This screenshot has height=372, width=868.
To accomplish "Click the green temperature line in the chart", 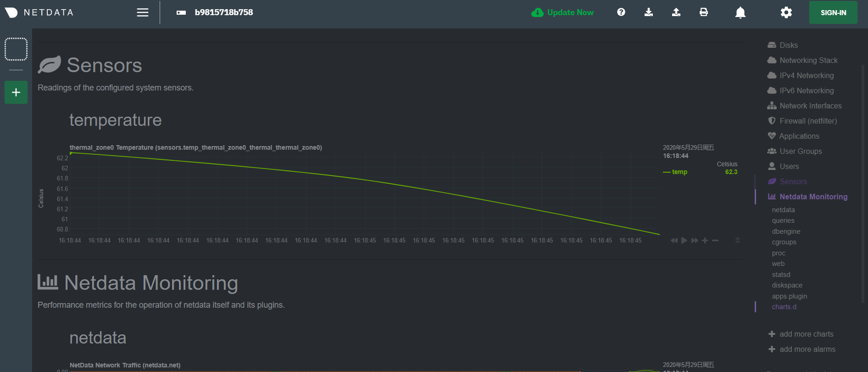I will pos(365,179).
